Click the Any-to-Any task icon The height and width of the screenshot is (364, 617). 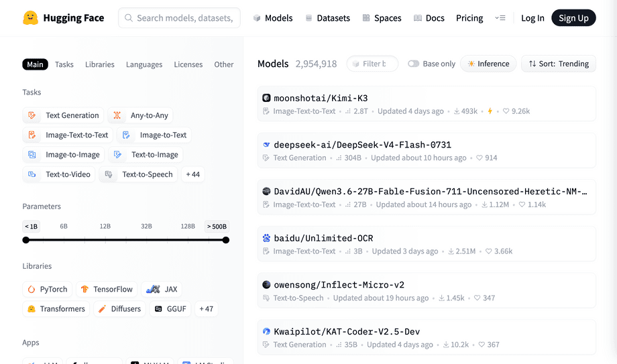pos(117,115)
